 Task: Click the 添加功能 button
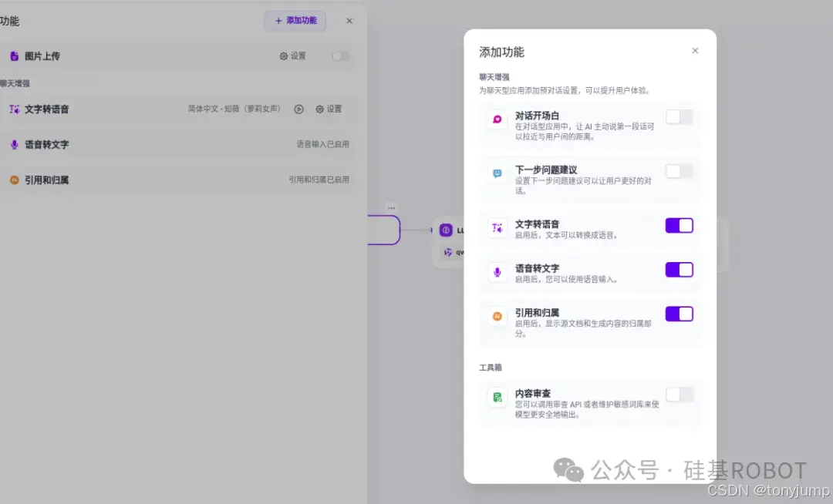(295, 21)
